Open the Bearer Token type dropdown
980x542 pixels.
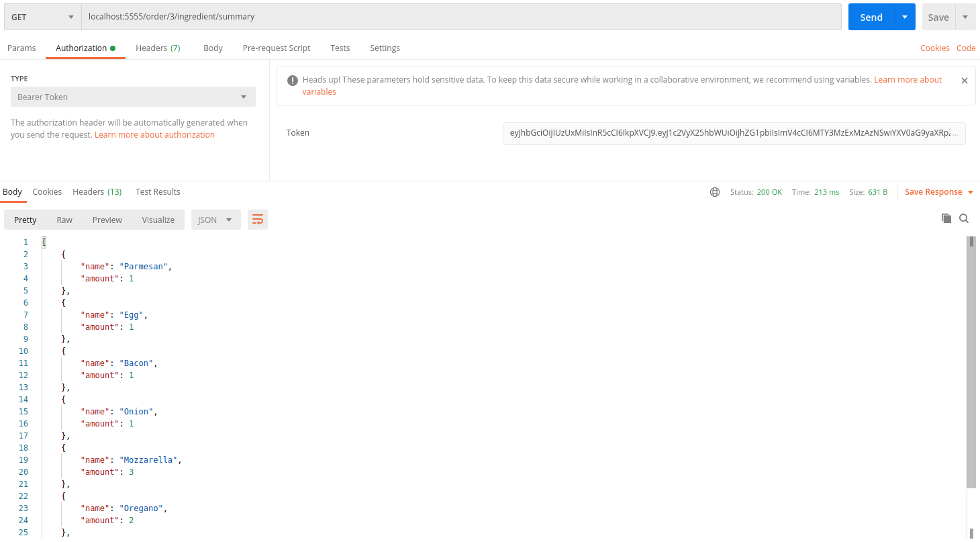point(132,97)
